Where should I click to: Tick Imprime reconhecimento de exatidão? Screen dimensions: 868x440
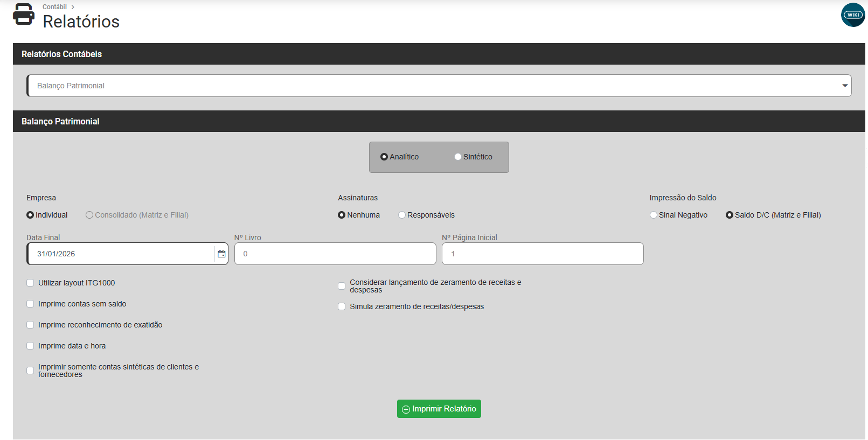click(x=30, y=325)
